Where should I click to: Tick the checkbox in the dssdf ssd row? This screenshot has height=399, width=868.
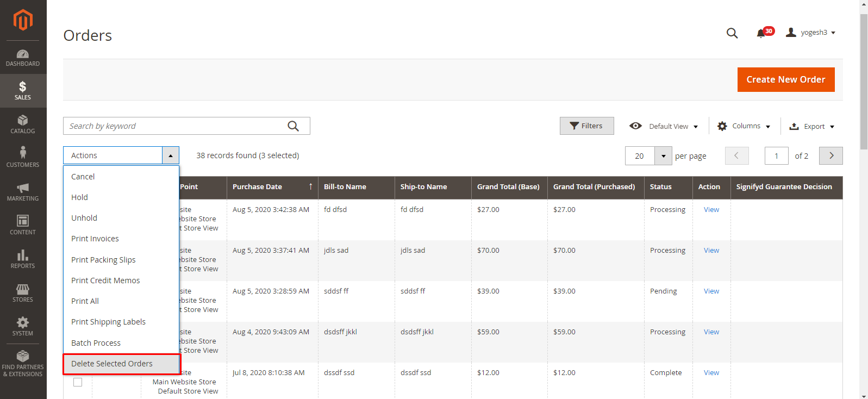tap(78, 382)
